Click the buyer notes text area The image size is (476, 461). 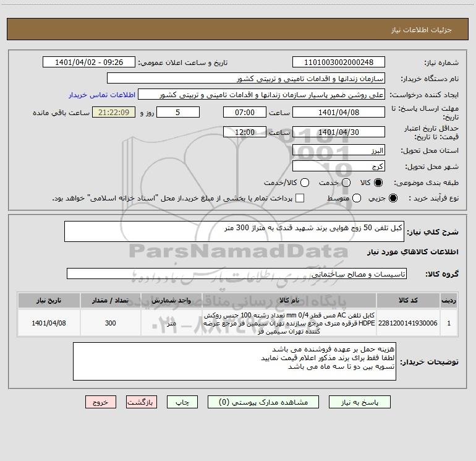tap(234, 361)
